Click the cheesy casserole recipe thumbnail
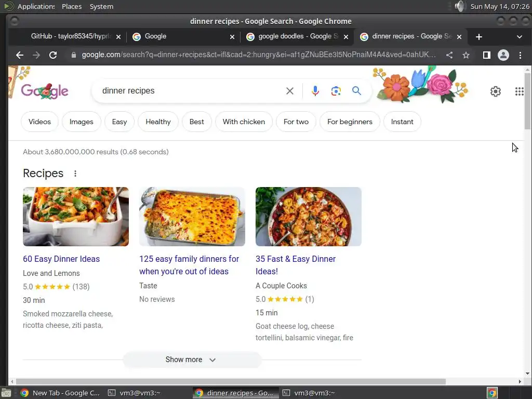The height and width of the screenshot is (399, 532). coord(192,217)
